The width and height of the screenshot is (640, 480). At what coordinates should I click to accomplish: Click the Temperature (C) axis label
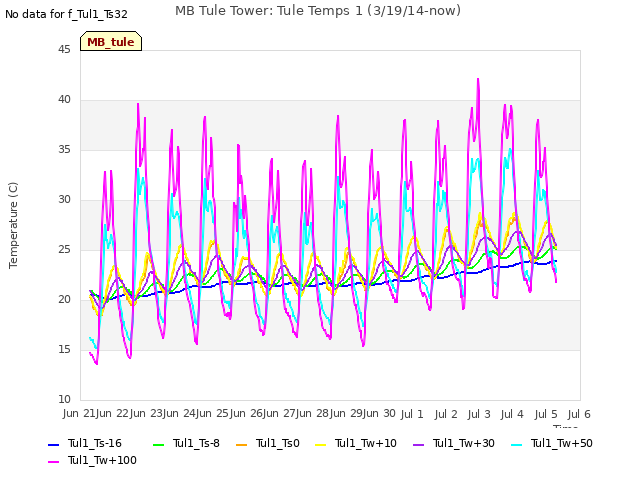click(x=13, y=225)
